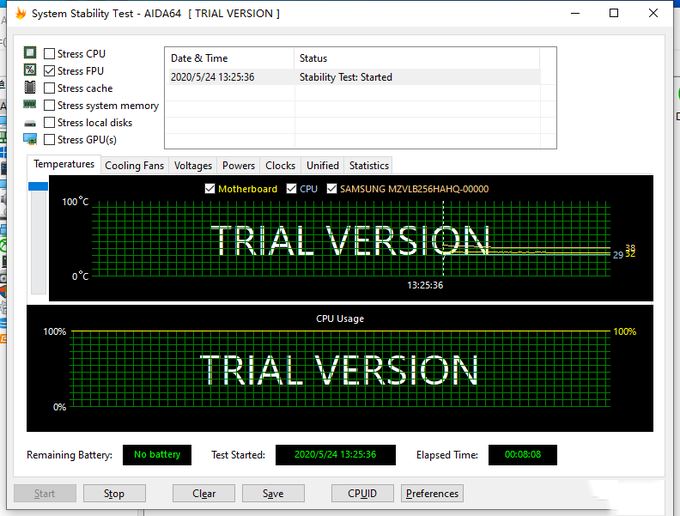Viewport: 680px width, 516px height.
Task: Click the AIDA64 flame icon in title bar
Action: [x=20, y=13]
